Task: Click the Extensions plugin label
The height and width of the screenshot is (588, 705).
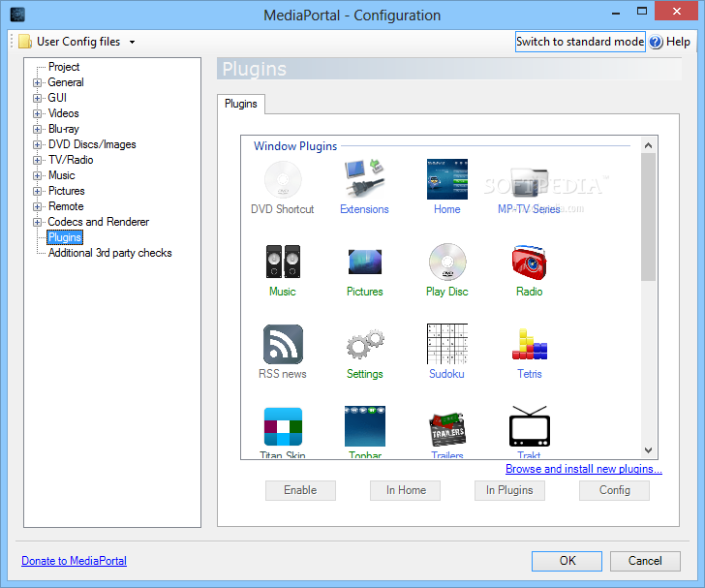Action: (364, 209)
